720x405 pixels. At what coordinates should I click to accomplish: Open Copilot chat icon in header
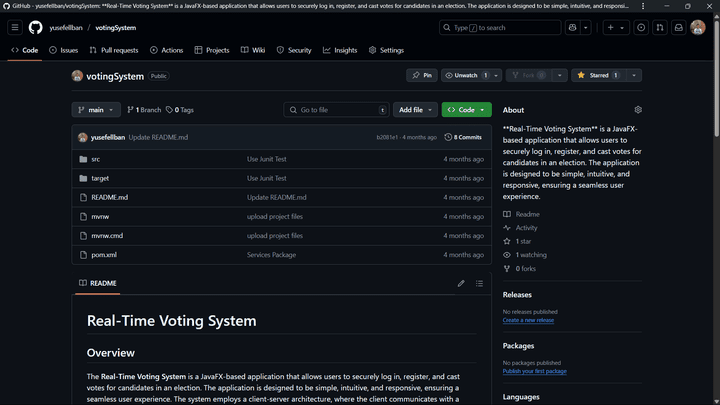coord(572,28)
